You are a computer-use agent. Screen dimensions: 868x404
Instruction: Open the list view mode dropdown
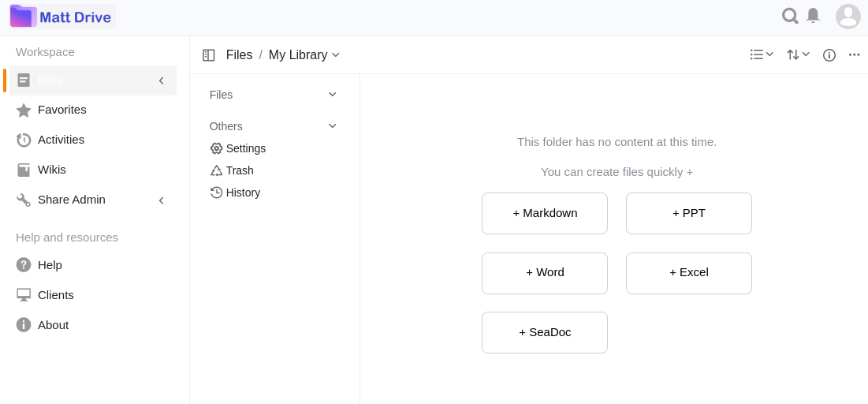tap(762, 54)
